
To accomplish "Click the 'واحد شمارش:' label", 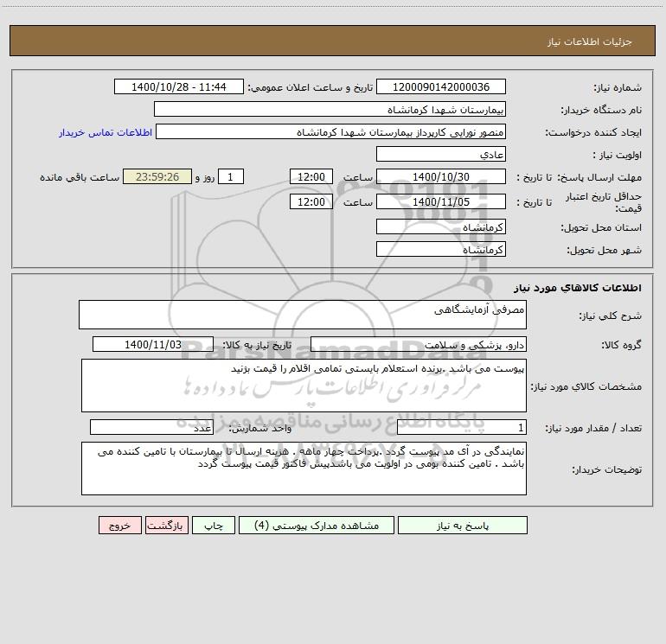I will [260, 429].
